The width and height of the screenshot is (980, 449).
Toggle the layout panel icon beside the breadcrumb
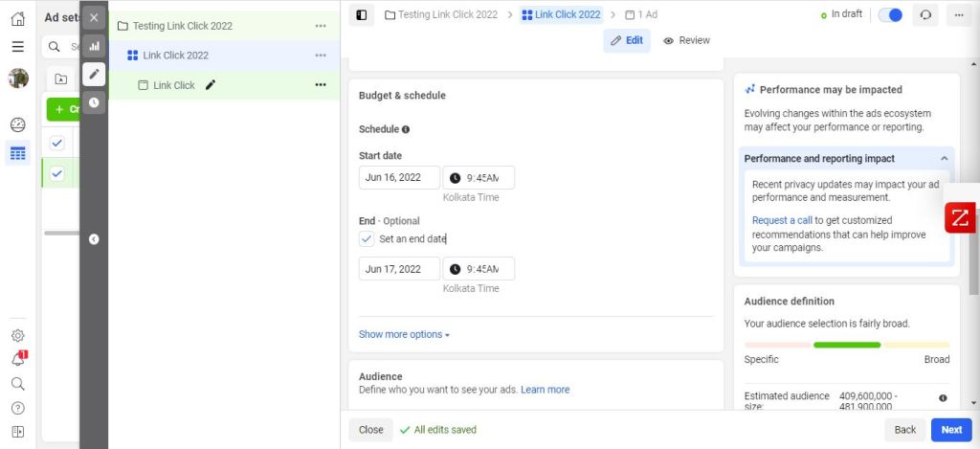tap(362, 15)
